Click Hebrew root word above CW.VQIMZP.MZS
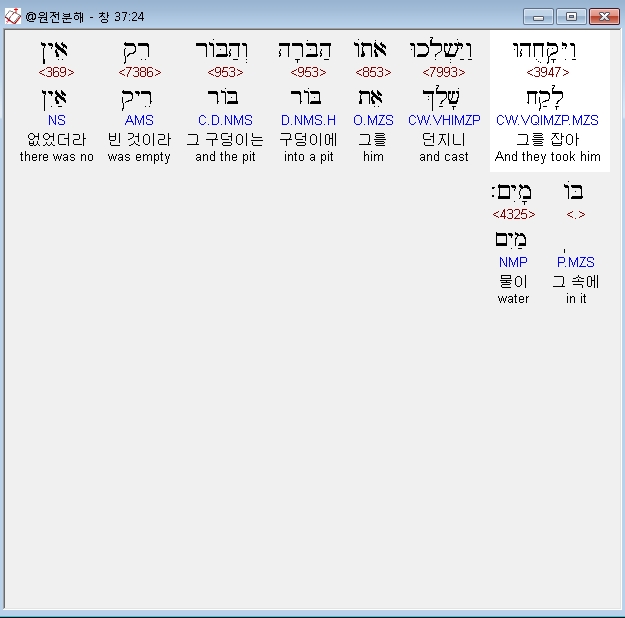The width and height of the screenshot is (625, 618). click(545, 98)
